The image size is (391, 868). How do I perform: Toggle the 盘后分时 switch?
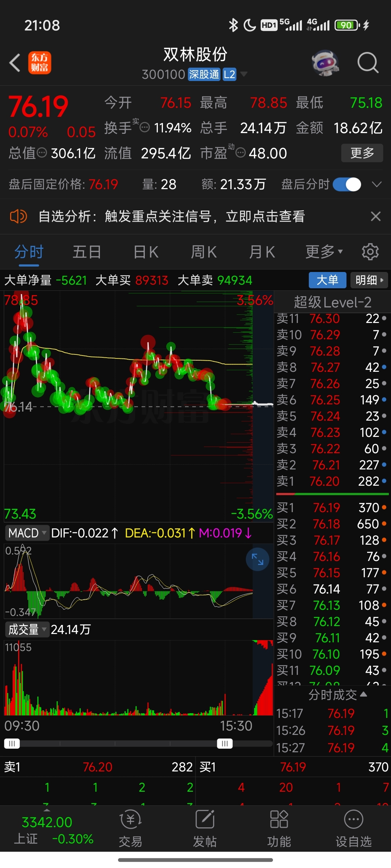(347, 184)
